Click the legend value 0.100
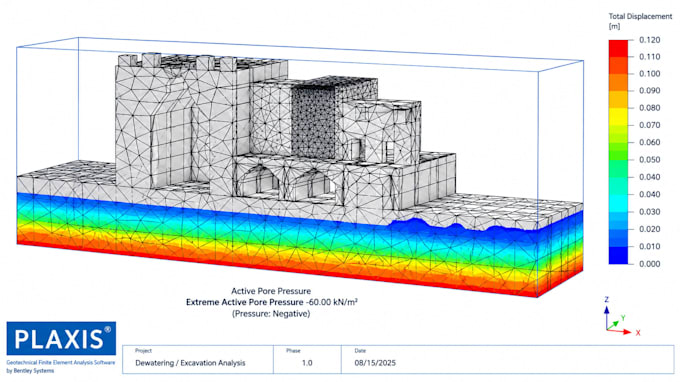The image size is (680, 382). pyautogui.click(x=650, y=74)
